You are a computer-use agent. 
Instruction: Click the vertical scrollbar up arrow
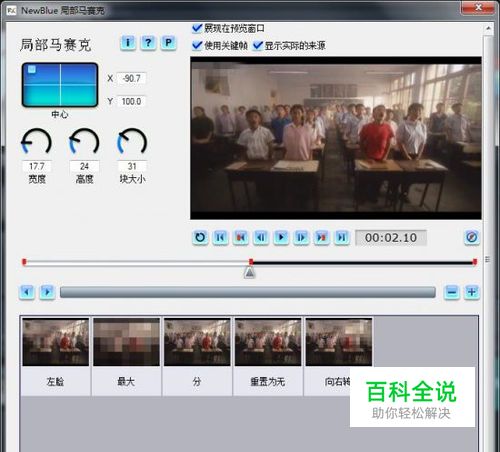click(488, 29)
